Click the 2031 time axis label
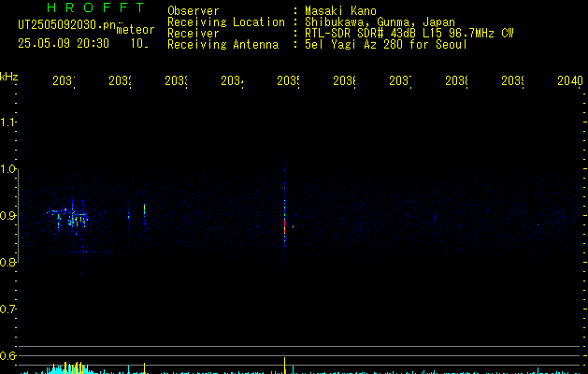The width and height of the screenshot is (588, 374). click(64, 80)
